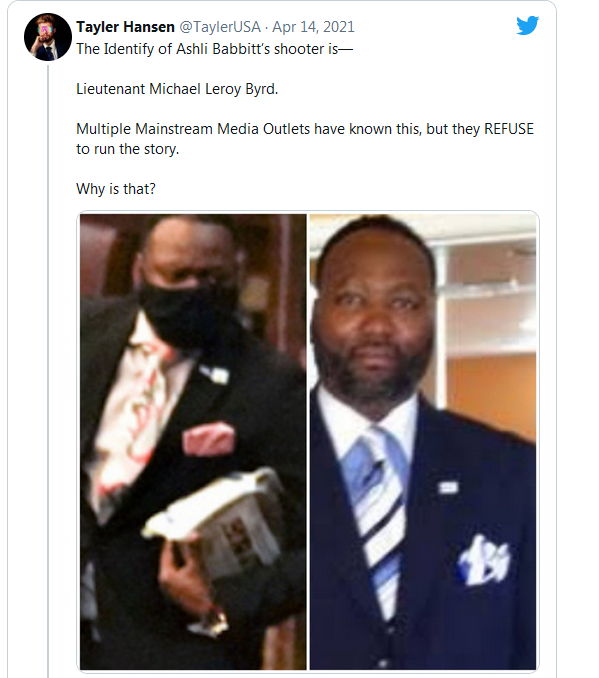599x678 pixels.
Task: Click the capitalized word 'REFUSE'
Action: [509, 129]
